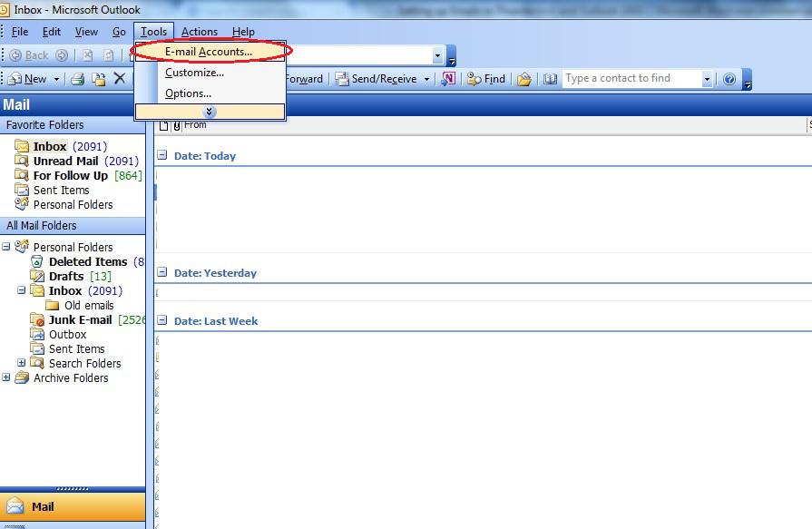Click the Type a contact to find field
The image size is (812, 529).
coord(631,78)
